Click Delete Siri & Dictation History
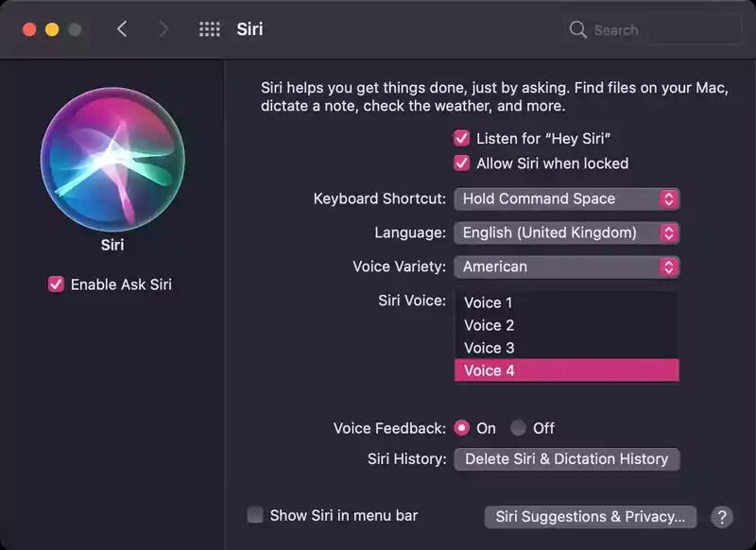Screen dimensions: 756x550 tap(566, 459)
